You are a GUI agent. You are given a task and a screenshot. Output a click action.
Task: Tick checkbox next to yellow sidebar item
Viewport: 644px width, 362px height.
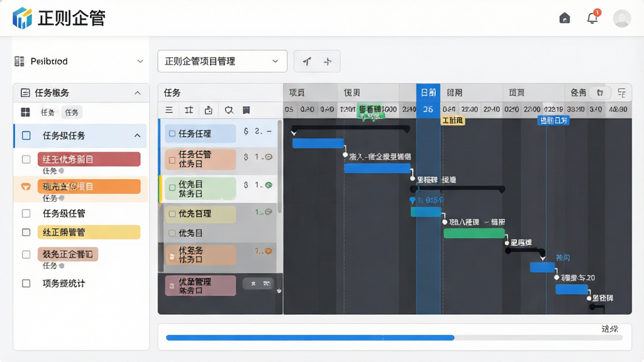click(x=26, y=233)
